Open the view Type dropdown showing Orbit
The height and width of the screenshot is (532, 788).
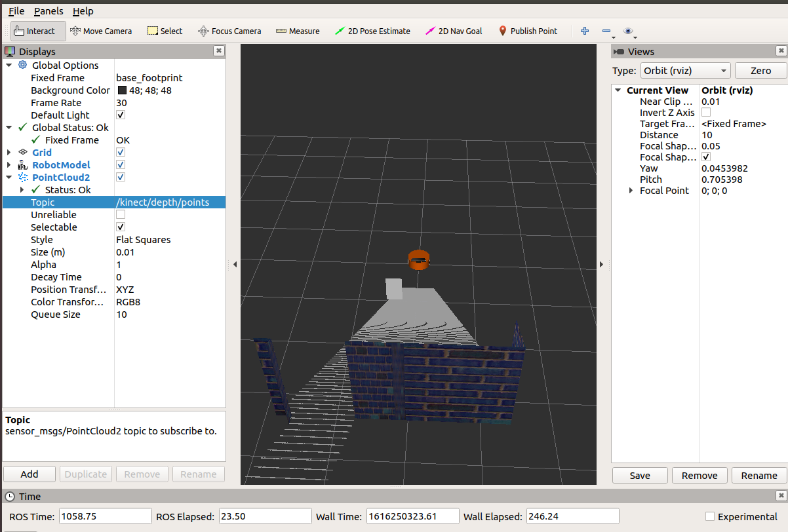pos(685,70)
